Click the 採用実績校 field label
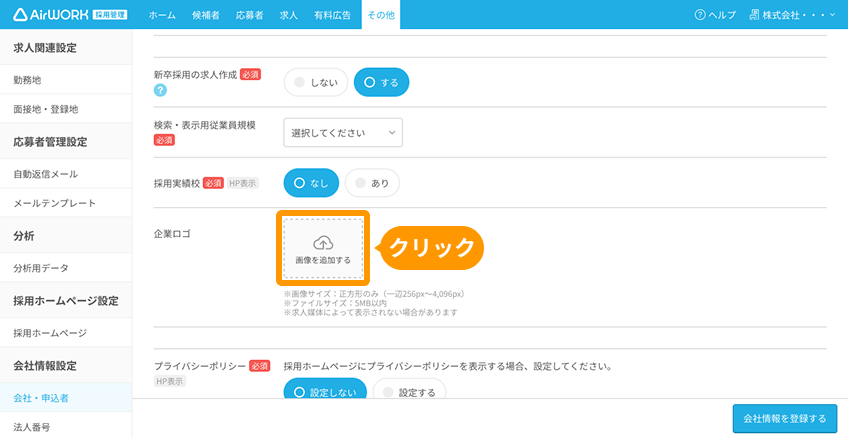Viewport: 848px width, 439px height. pyautogui.click(x=177, y=183)
